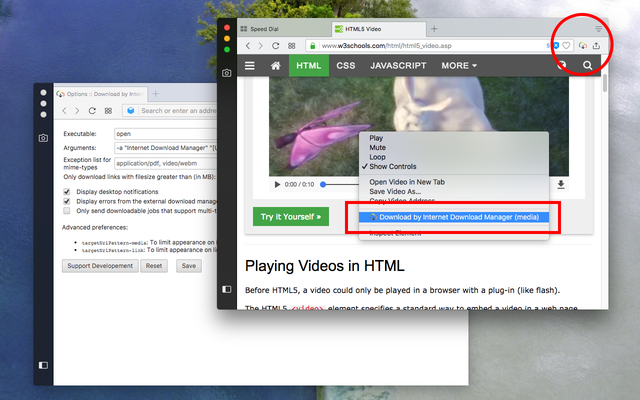The height and width of the screenshot is (400, 640).
Task: Uncheck Display desktop notifications
Action: tap(67, 192)
